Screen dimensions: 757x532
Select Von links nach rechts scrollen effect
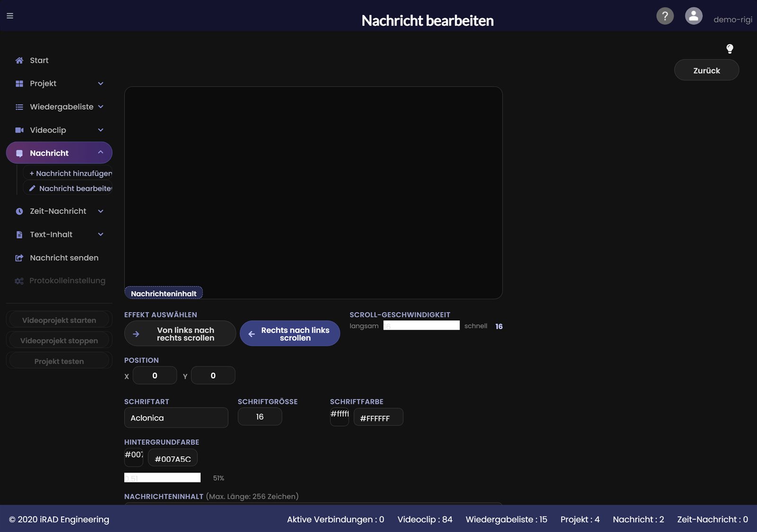pos(180,333)
